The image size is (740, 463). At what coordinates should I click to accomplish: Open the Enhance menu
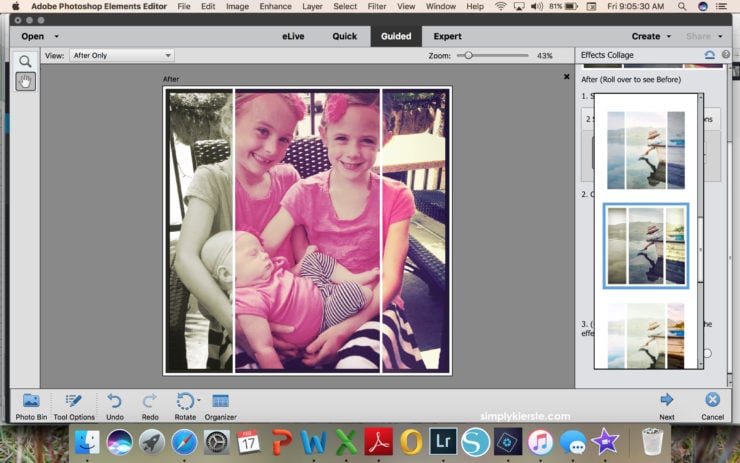click(274, 6)
